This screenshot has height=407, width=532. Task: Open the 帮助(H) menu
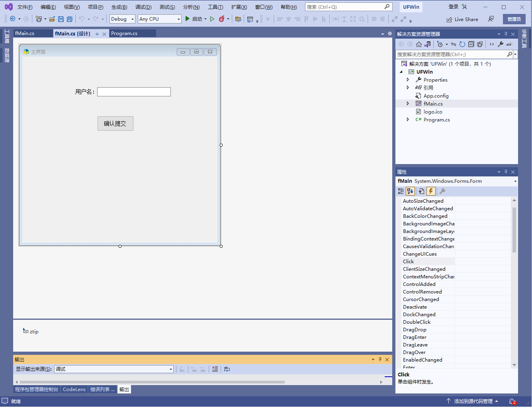289,7
